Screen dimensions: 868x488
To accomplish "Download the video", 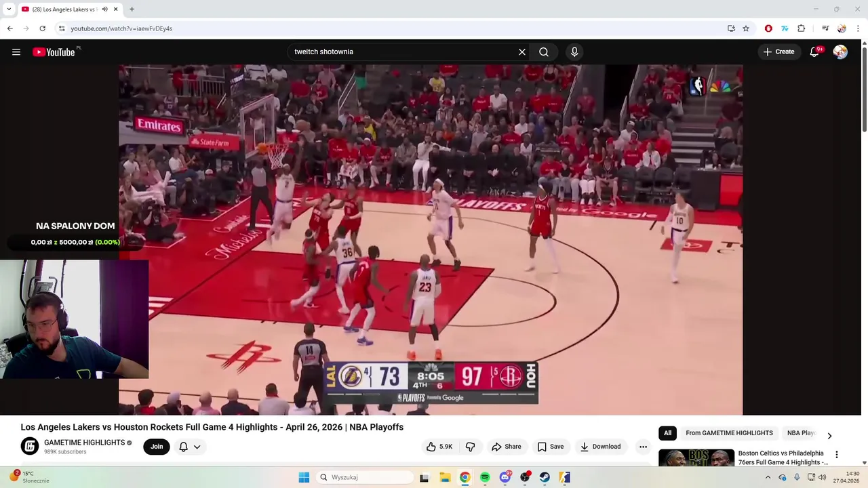I will point(601,447).
